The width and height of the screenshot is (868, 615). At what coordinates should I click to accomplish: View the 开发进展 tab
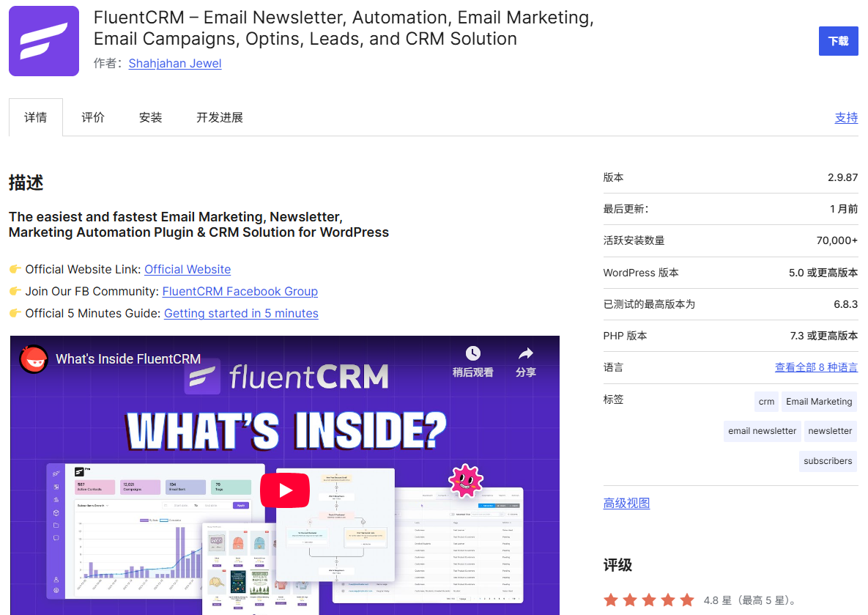point(219,117)
